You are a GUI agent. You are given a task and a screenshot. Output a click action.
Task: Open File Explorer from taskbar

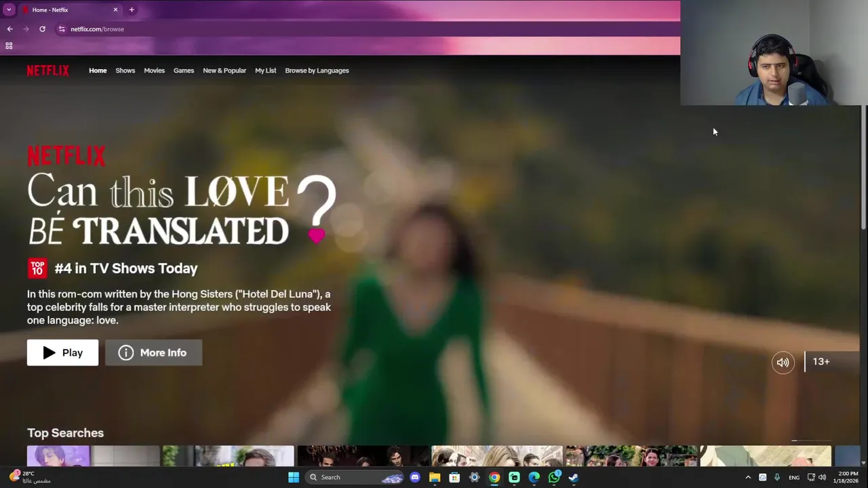435,477
